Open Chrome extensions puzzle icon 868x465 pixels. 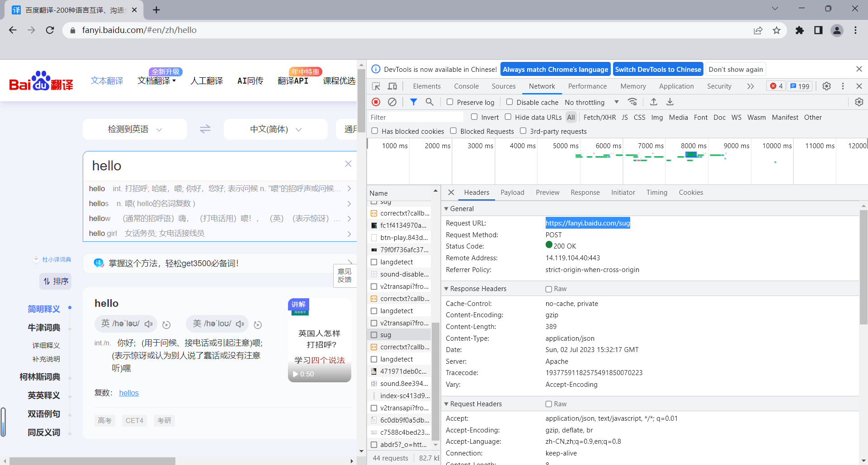(800, 30)
